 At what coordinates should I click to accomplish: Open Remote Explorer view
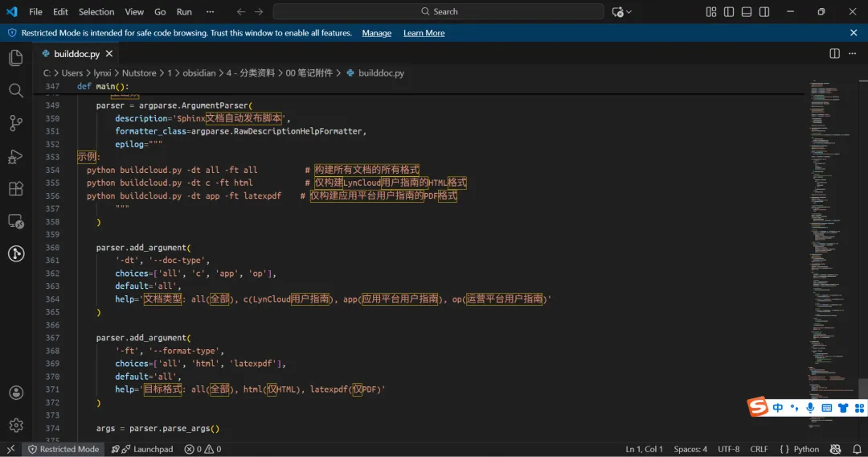16,221
